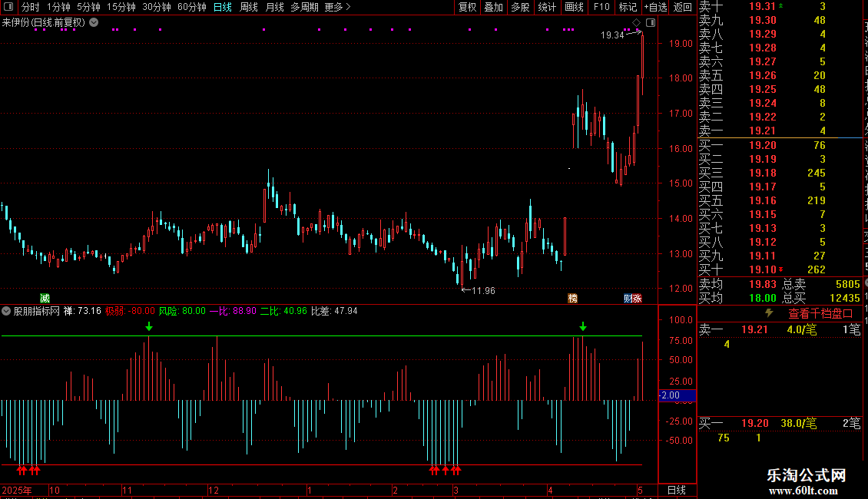Viewport: 868px width, 499px height.
Task: Click the 38.0/笔 buy detail entry
Action: pos(799,423)
